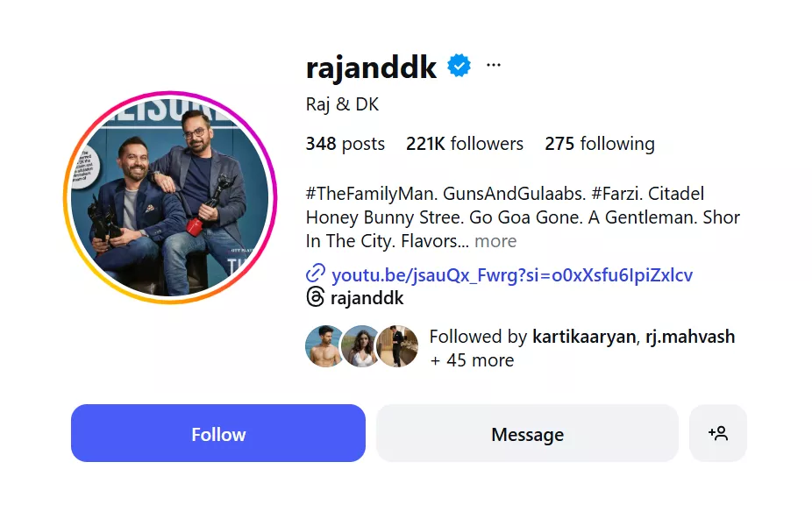Viewport: 812px width, 519px height.
Task: Click the Threads logo icon
Action: coord(316,298)
